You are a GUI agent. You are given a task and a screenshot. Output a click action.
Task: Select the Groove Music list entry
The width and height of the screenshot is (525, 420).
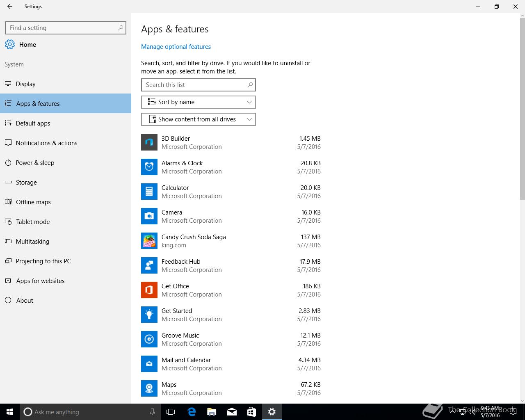tap(231, 339)
